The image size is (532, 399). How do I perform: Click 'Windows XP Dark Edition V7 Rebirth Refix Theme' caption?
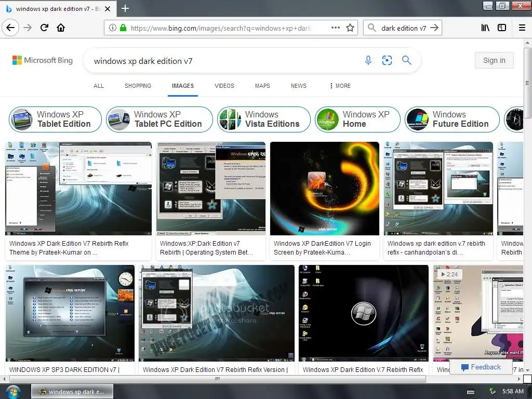point(69,248)
